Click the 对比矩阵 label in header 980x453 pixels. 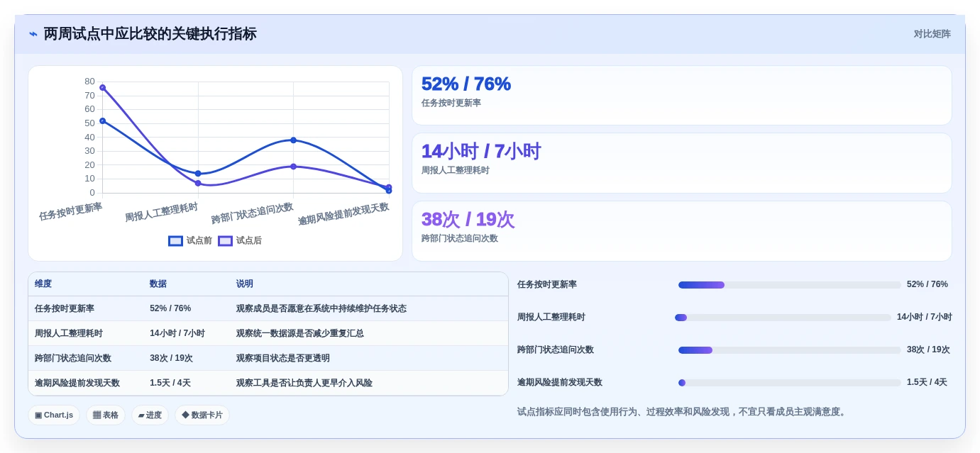932,34
